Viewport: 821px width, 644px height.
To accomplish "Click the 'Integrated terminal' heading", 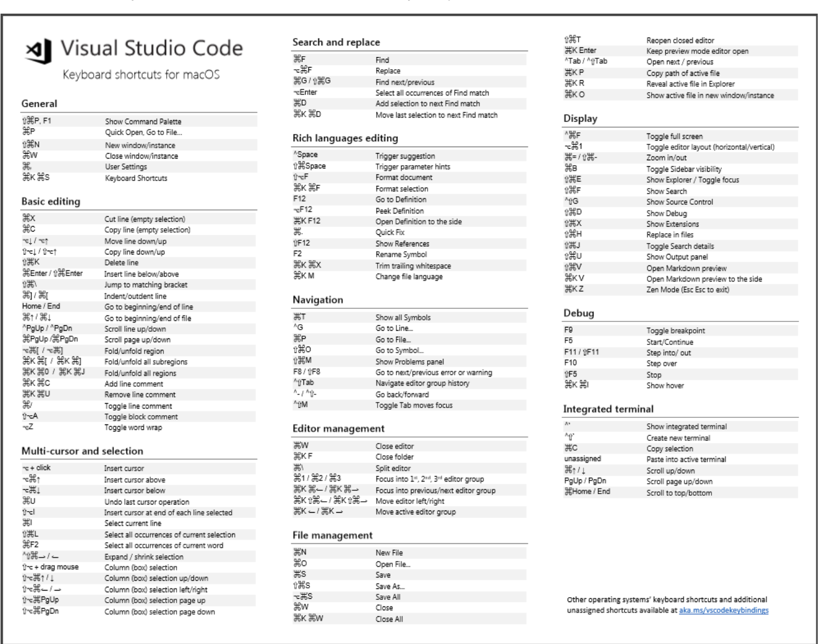I will click(608, 409).
